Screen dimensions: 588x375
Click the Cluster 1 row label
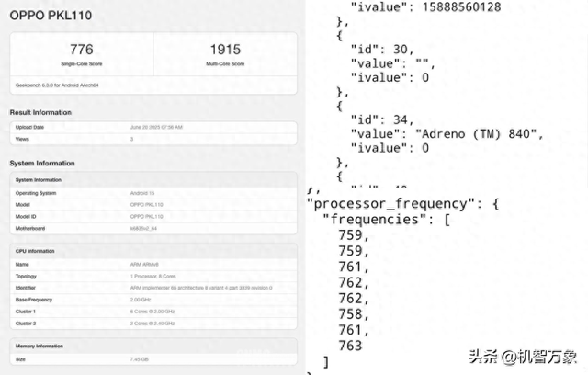click(x=26, y=312)
